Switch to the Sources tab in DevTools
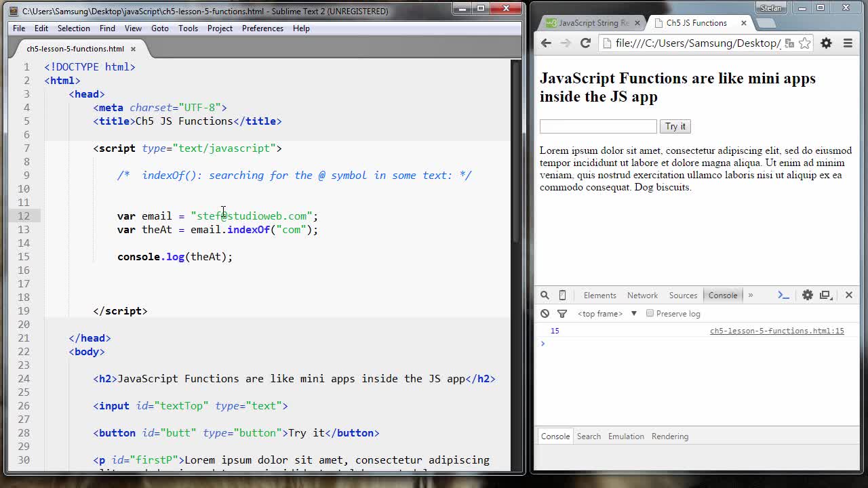 click(683, 295)
